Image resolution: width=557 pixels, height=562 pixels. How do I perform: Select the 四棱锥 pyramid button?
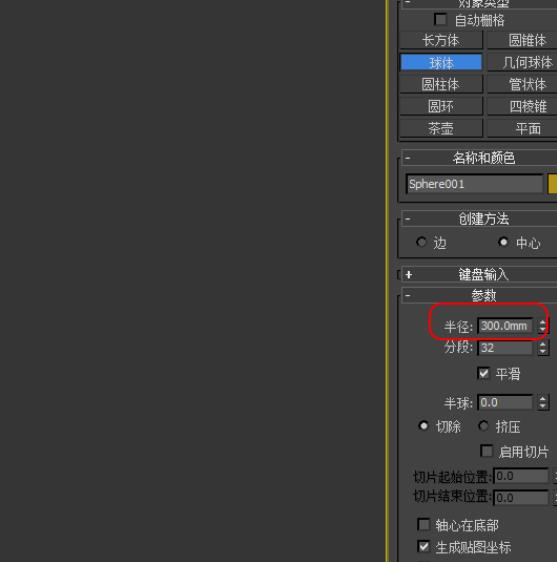(522, 106)
